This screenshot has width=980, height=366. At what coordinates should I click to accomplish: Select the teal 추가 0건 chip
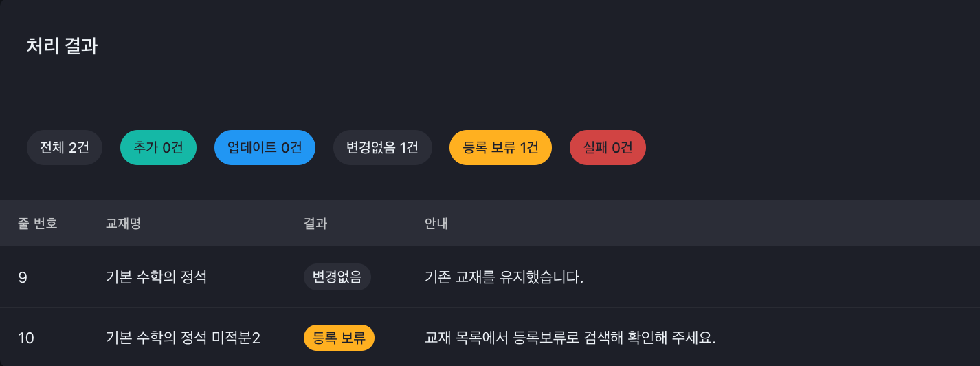(158, 147)
